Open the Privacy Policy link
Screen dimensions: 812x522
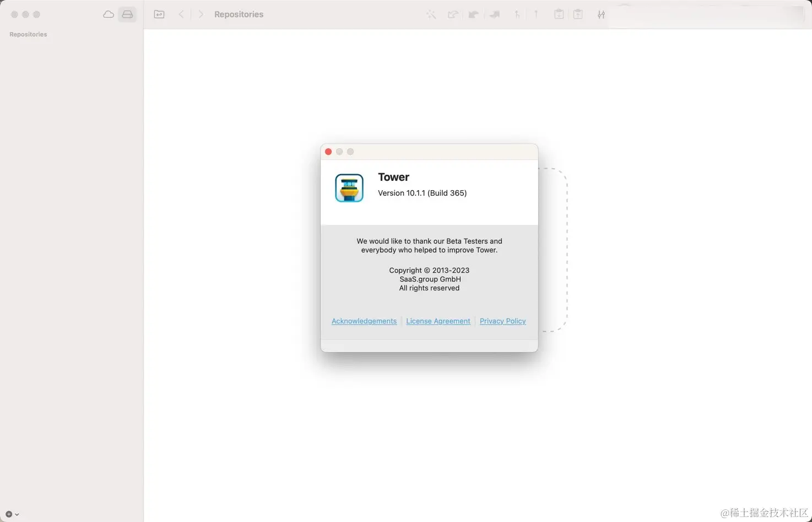pos(502,321)
